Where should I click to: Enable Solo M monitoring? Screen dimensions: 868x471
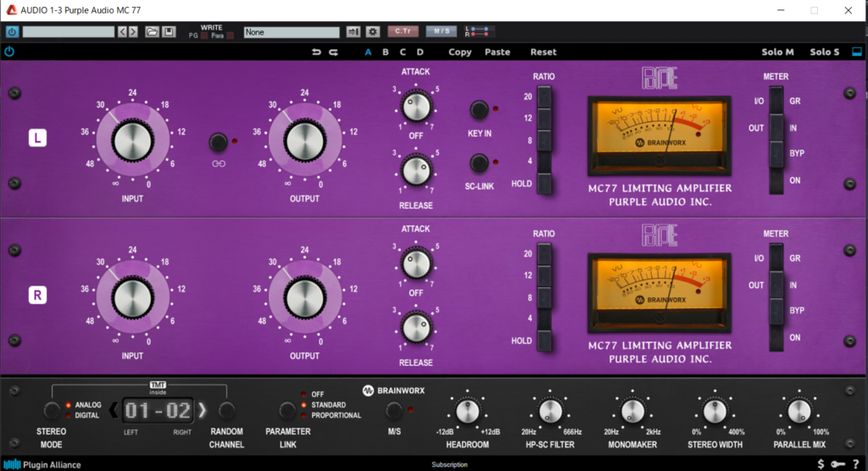pyautogui.click(x=777, y=52)
